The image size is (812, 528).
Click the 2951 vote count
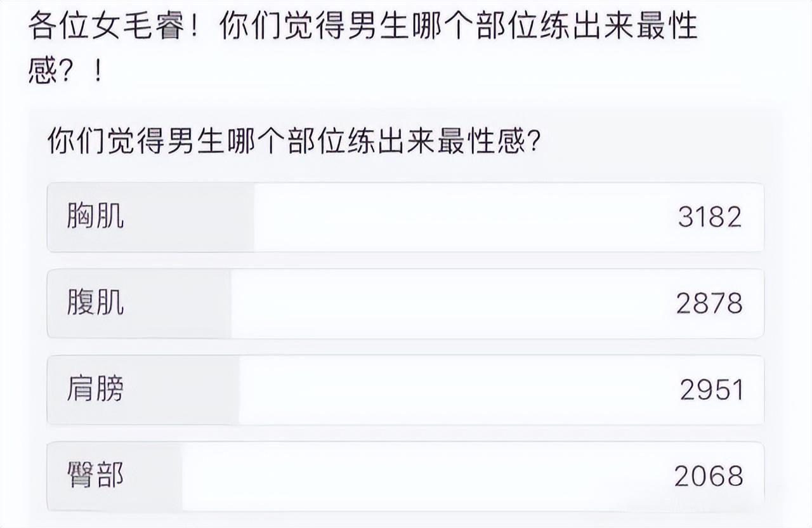(x=711, y=390)
